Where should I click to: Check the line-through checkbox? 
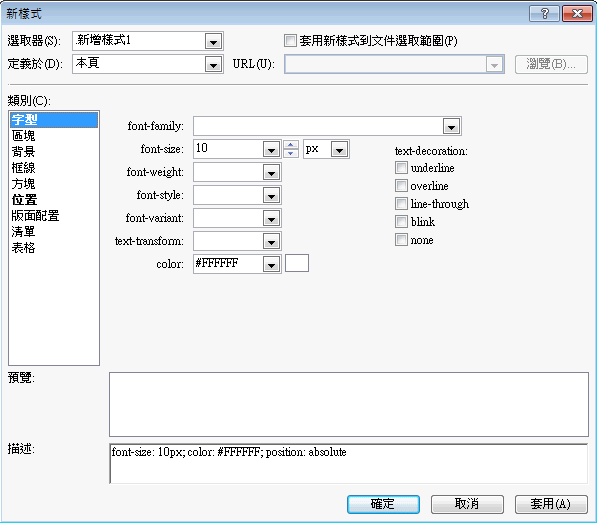tap(401, 204)
